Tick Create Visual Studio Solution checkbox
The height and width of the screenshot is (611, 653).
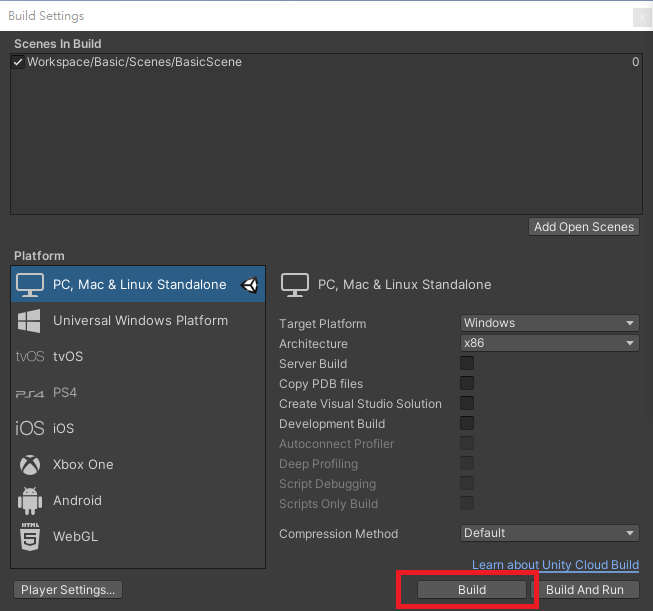tap(467, 403)
